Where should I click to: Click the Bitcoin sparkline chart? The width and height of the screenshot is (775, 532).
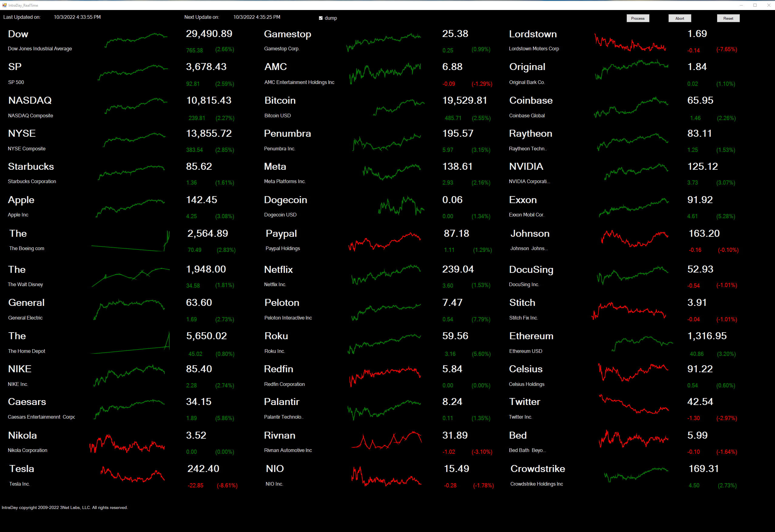pos(399,107)
